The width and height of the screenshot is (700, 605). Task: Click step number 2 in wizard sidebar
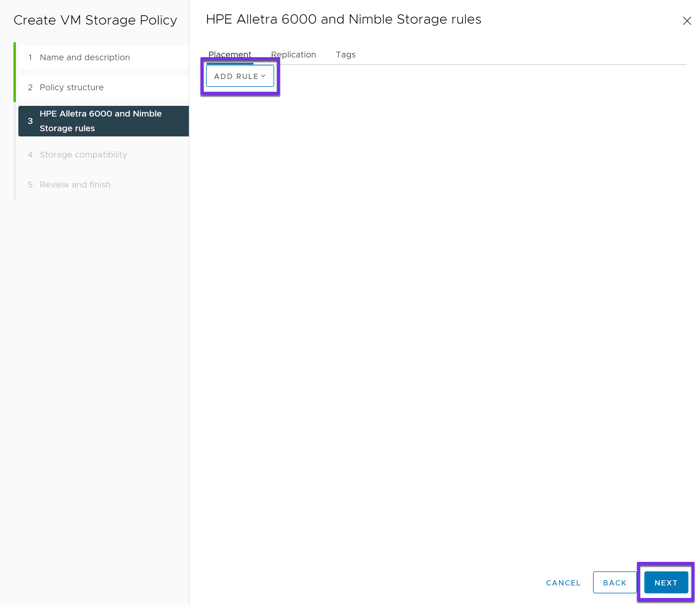click(x=30, y=87)
